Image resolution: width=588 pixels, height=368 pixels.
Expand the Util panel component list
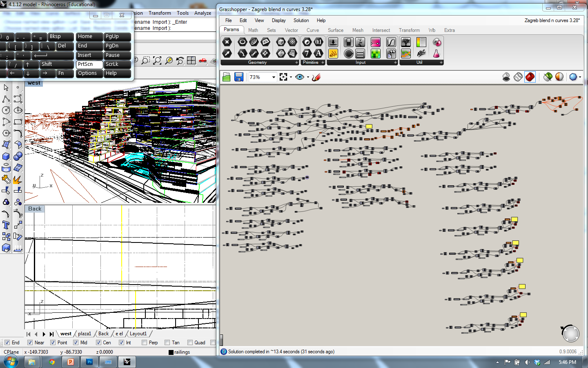click(441, 63)
